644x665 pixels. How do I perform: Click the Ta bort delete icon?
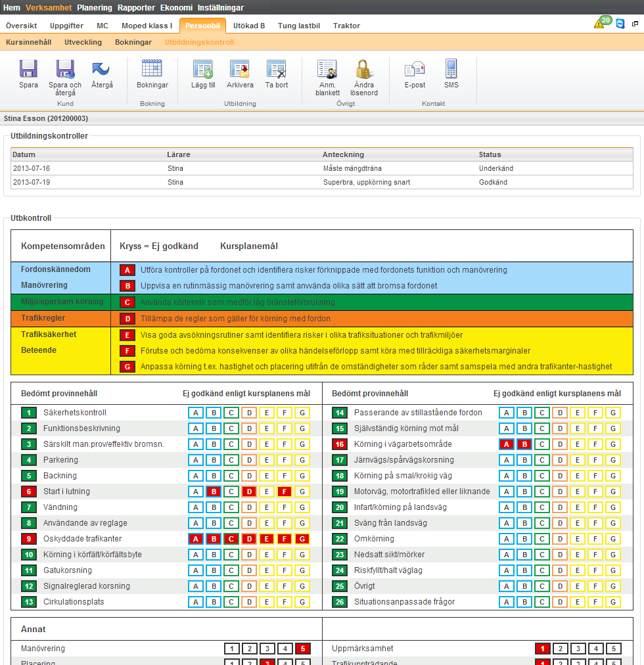pyautogui.click(x=276, y=69)
